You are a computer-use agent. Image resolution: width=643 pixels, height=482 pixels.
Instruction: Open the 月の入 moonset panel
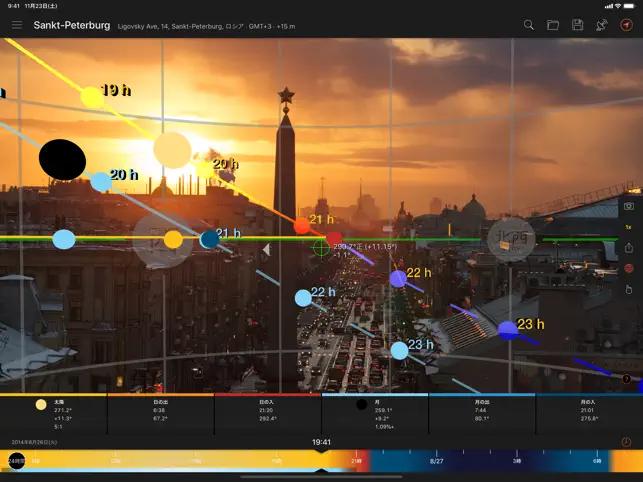pos(589,414)
